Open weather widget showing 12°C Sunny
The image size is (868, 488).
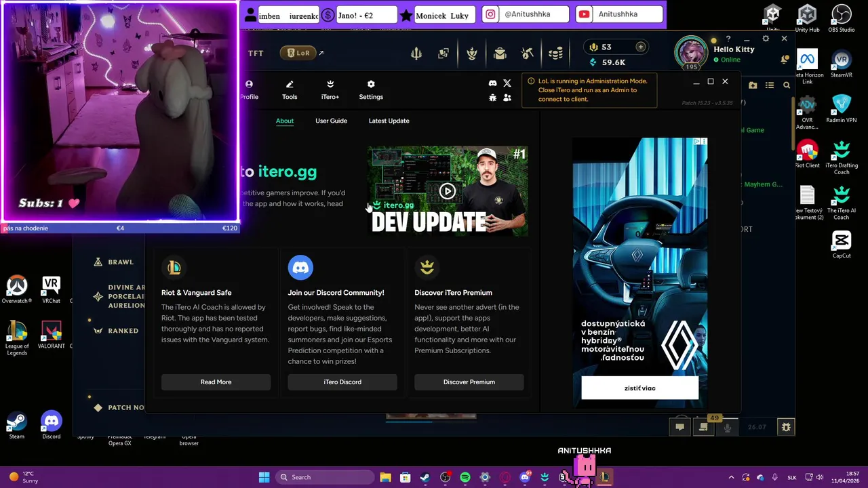[x=24, y=477]
